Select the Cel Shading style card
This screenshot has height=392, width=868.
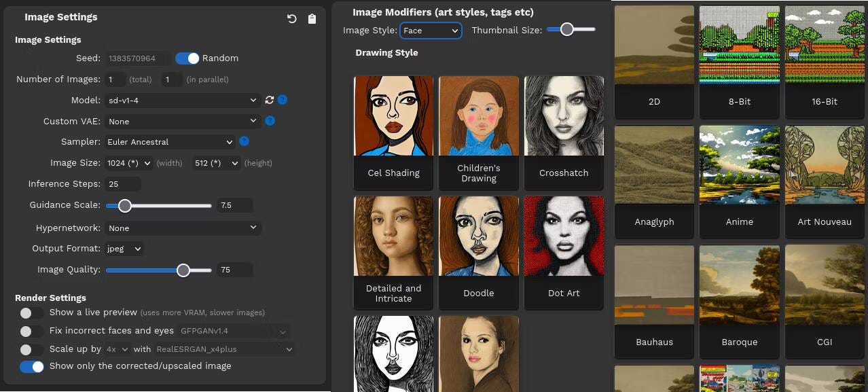(393, 132)
